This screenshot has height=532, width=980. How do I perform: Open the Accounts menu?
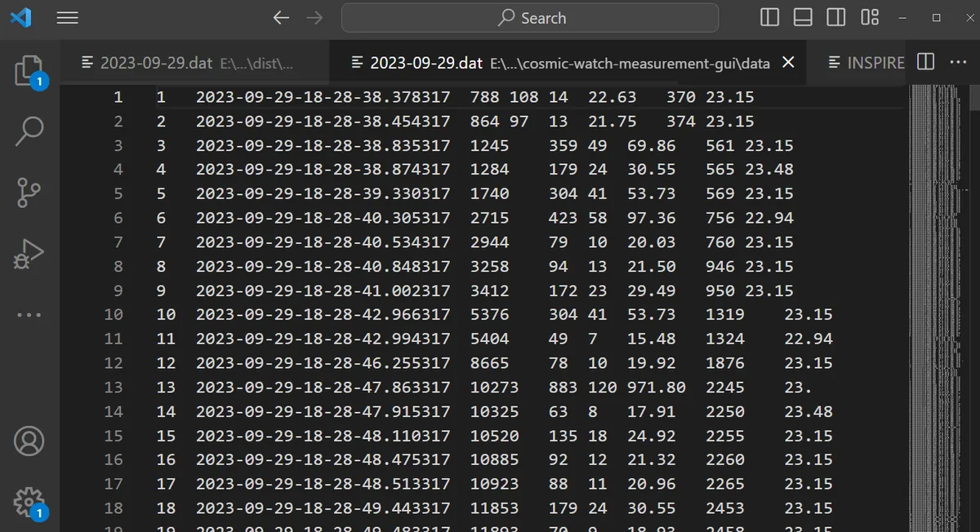pos(29,441)
